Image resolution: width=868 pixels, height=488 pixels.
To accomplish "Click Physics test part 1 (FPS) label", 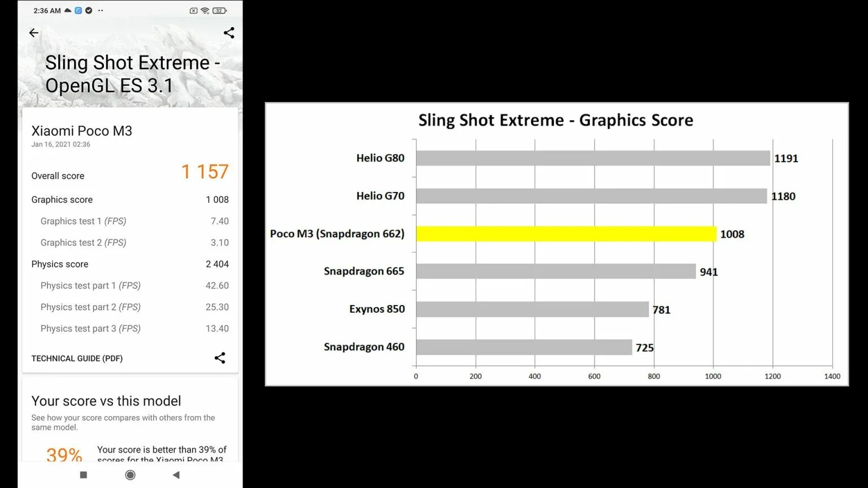I will pos(90,286).
